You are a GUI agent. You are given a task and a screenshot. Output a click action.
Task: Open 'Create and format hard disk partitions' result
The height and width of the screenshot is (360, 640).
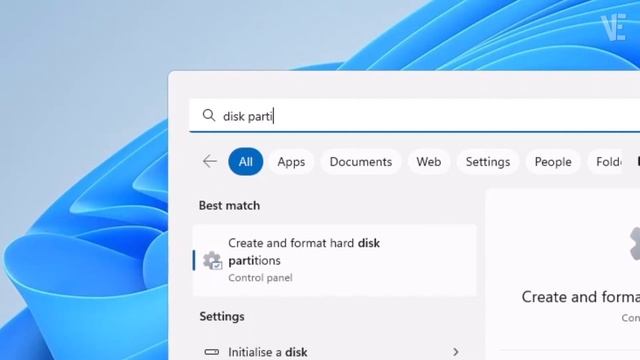(334, 260)
